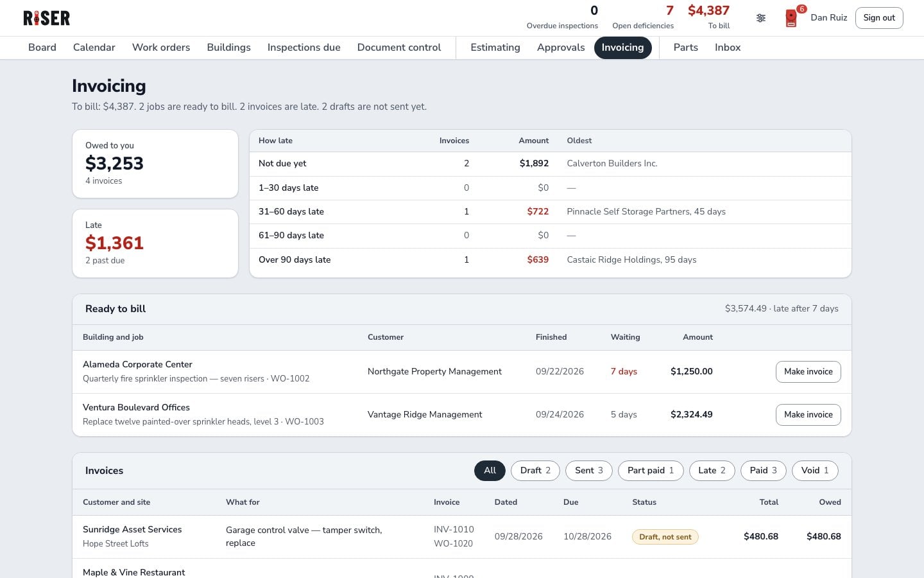Click the 7 days waiting value
Viewport: 924px width, 578px height.
tap(624, 372)
